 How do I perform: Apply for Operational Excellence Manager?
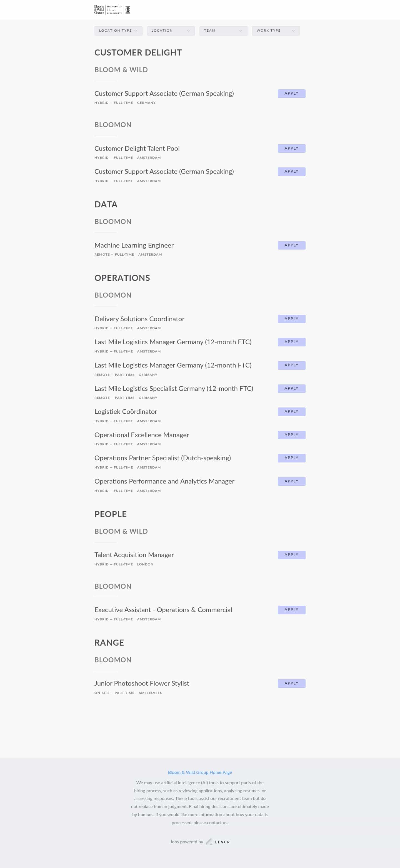coord(291,435)
